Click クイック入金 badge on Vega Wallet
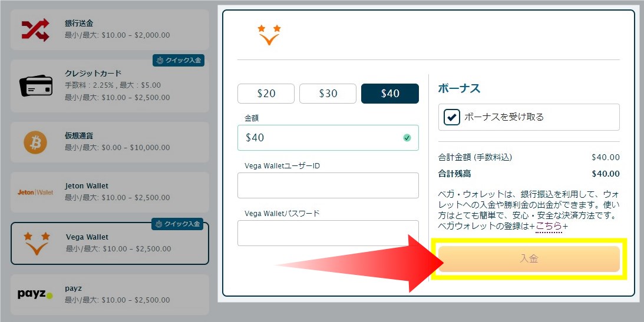 click(x=177, y=224)
